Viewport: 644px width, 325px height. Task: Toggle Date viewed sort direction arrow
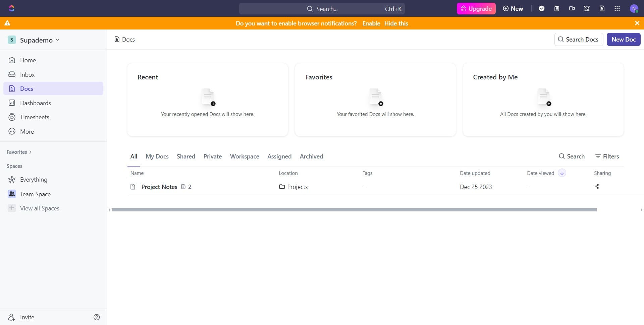click(561, 173)
